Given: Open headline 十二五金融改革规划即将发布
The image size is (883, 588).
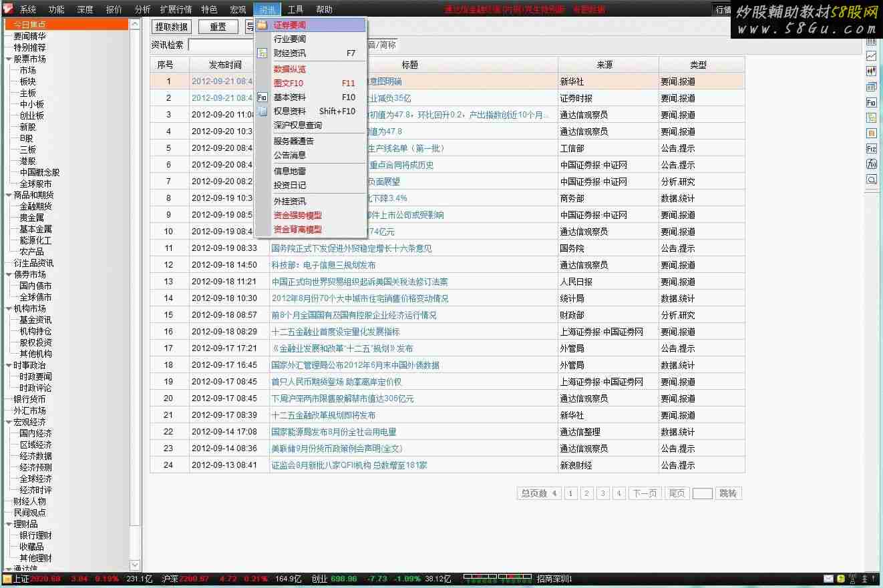Looking at the screenshot, I should click(x=323, y=415).
